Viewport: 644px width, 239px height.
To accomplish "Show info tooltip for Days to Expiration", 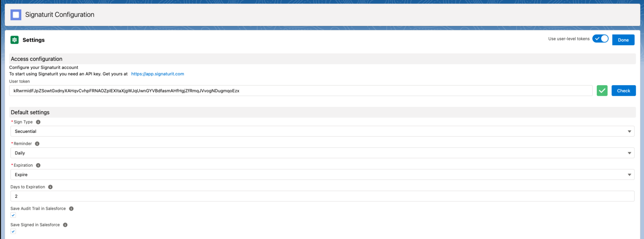I will [x=50, y=187].
